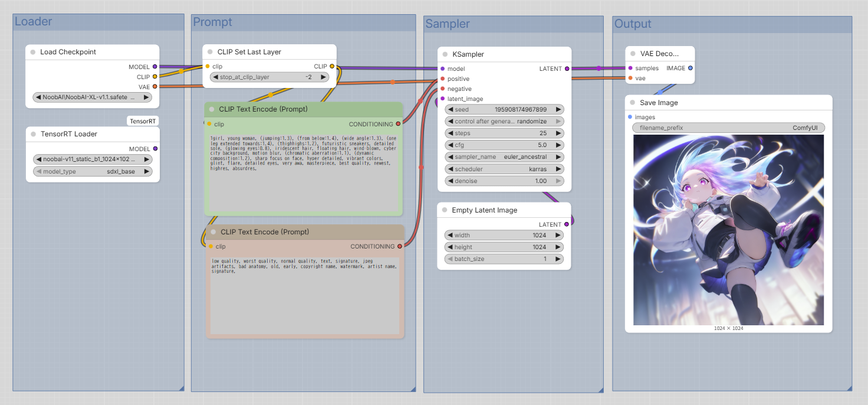Collapse the Empty Latent Image node
The image size is (868, 405).
coord(445,210)
